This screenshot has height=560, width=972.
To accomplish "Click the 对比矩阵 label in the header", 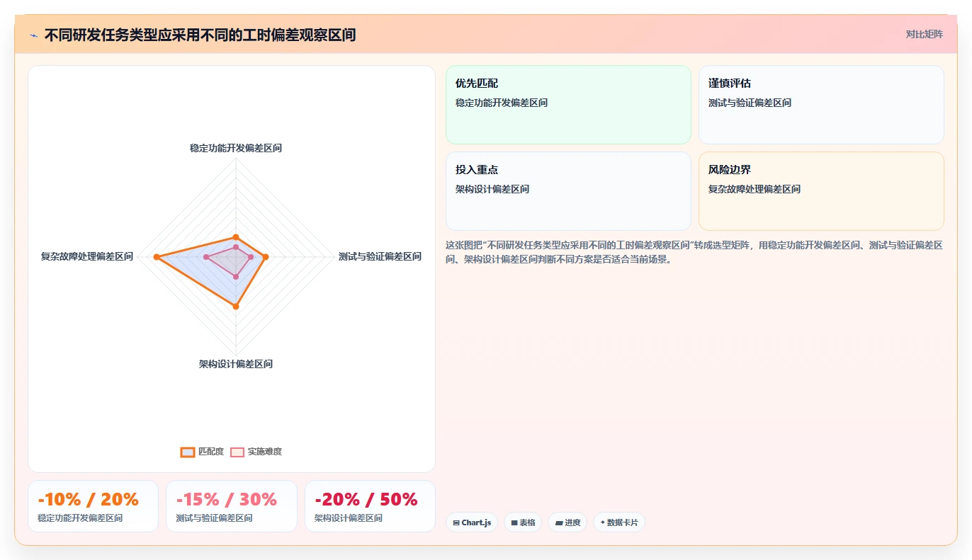I will point(924,34).
